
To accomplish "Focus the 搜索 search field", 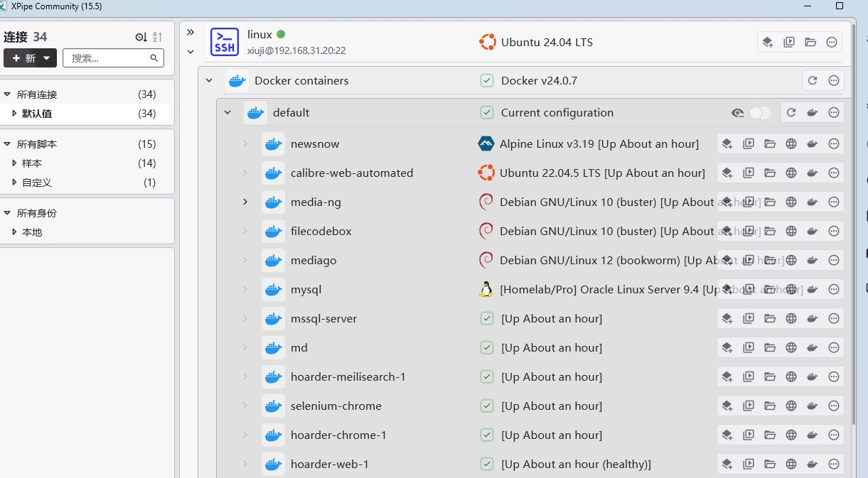I will pyautogui.click(x=113, y=58).
